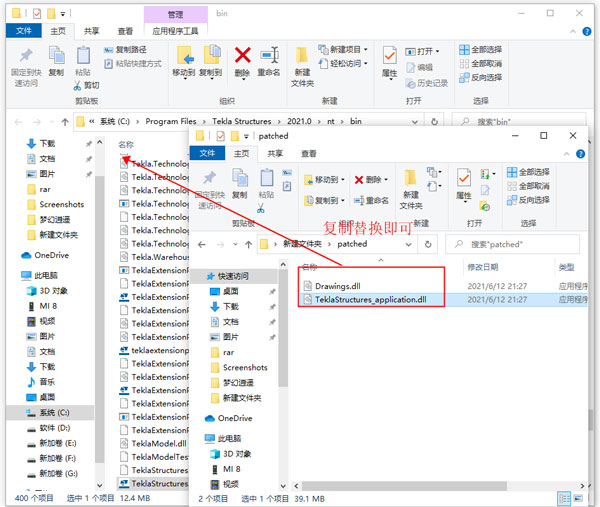Screen dimensions: 600x507
Task: Open Share tab in bin window
Action: click(x=91, y=31)
